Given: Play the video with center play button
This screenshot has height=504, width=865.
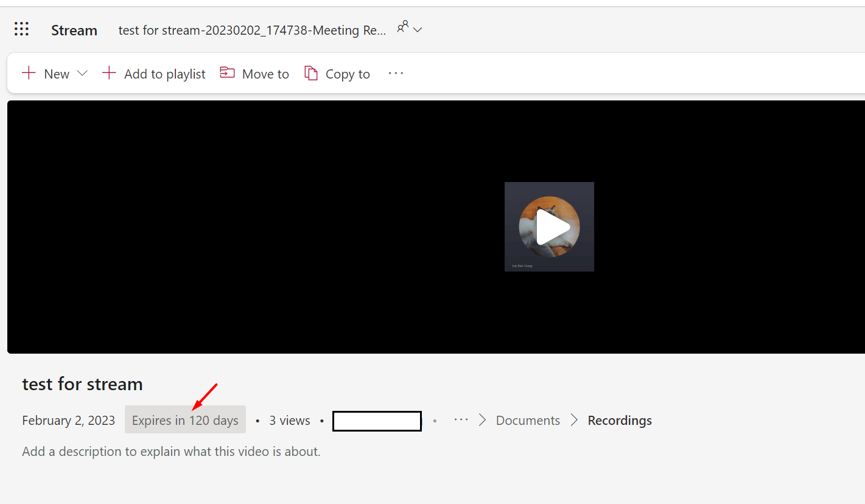Looking at the screenshot, I should (x=553, y=228).
